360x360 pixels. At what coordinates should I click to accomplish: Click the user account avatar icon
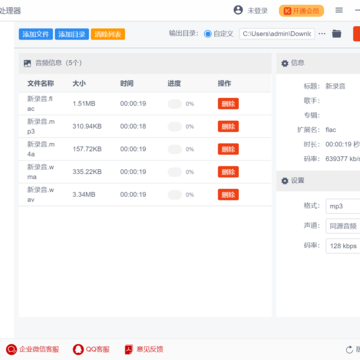pyautogui.click(x=238, y=10)
